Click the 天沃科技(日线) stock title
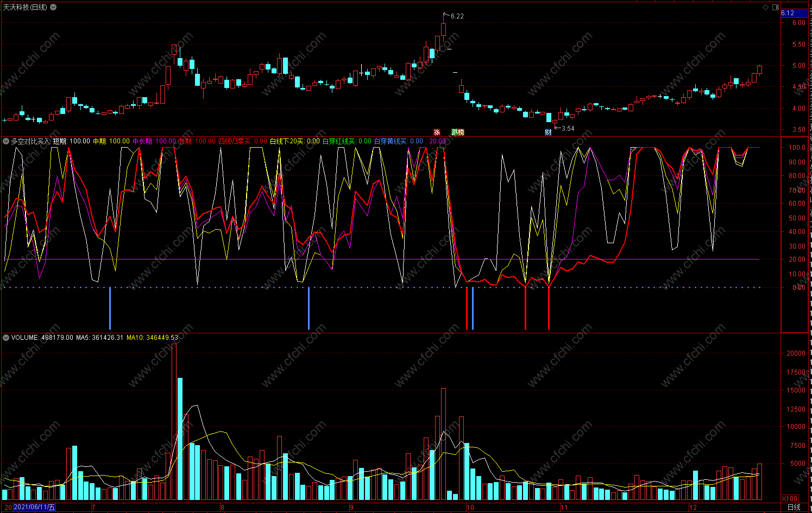 click(25, 7)
